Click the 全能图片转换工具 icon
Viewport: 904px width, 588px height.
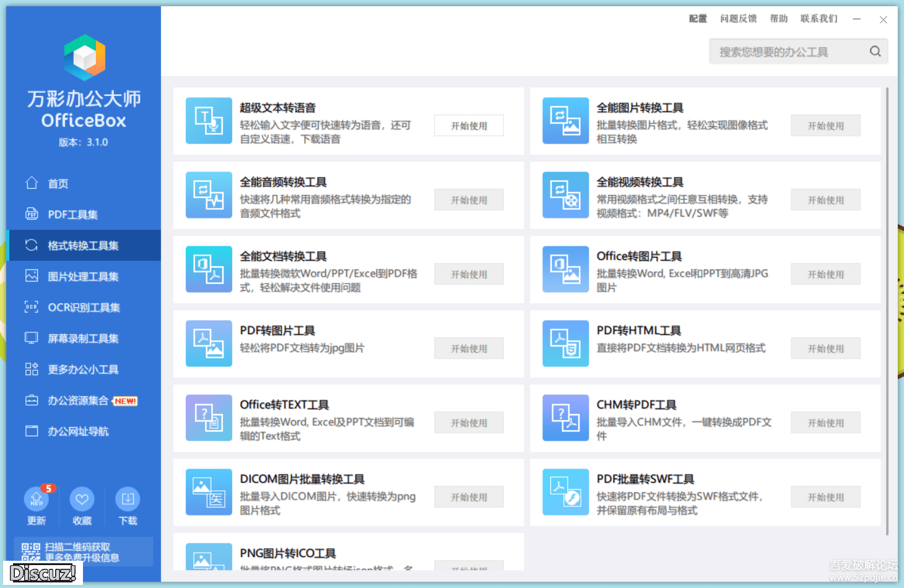click(565, 121)
